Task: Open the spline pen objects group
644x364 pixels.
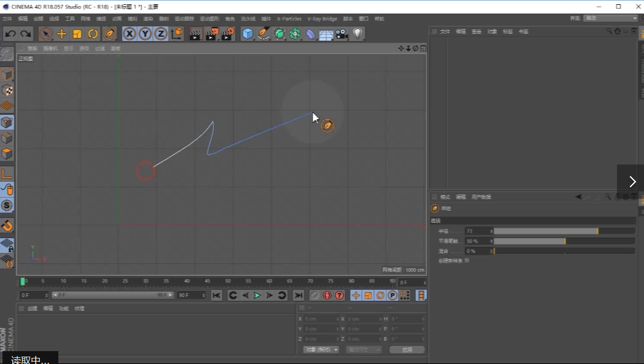Action: point(263,34)
